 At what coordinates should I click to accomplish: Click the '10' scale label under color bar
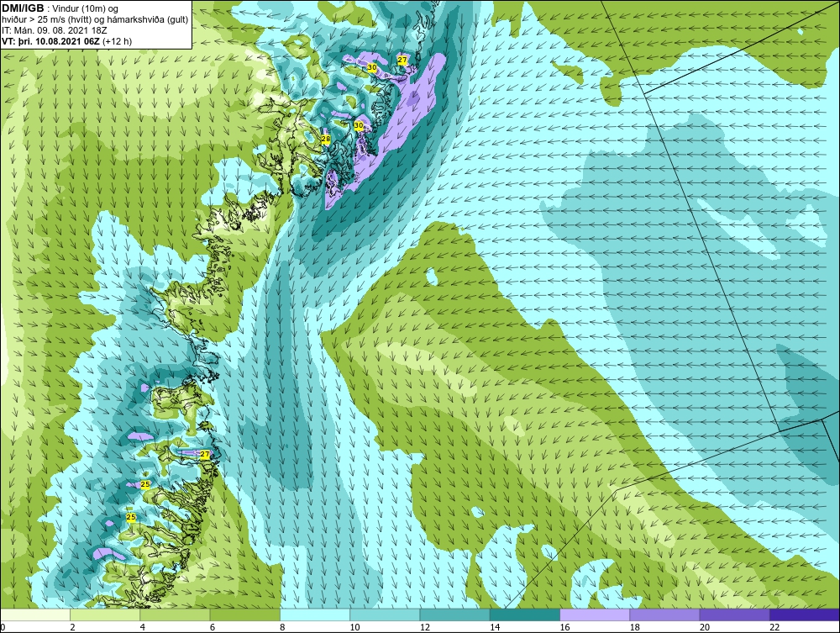coord(354,627)
